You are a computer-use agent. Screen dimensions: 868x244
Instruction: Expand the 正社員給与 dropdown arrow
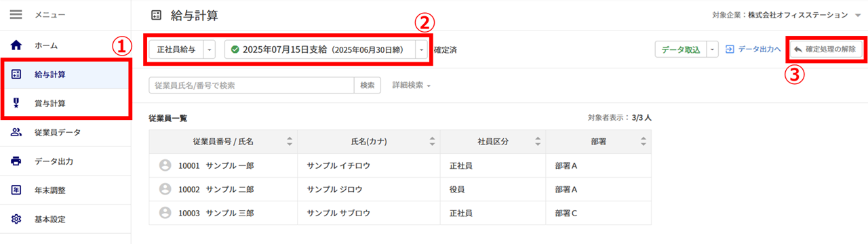209,49
